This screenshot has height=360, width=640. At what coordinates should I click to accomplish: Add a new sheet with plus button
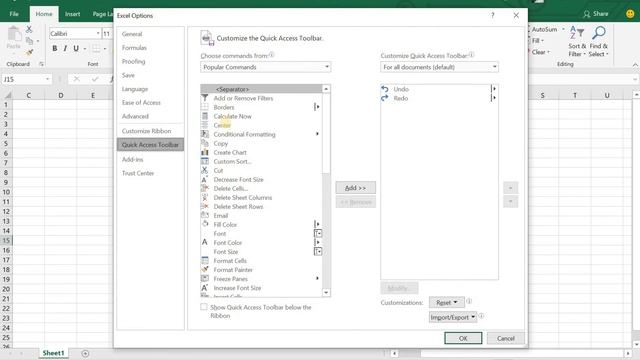click(x=85, y=353)
